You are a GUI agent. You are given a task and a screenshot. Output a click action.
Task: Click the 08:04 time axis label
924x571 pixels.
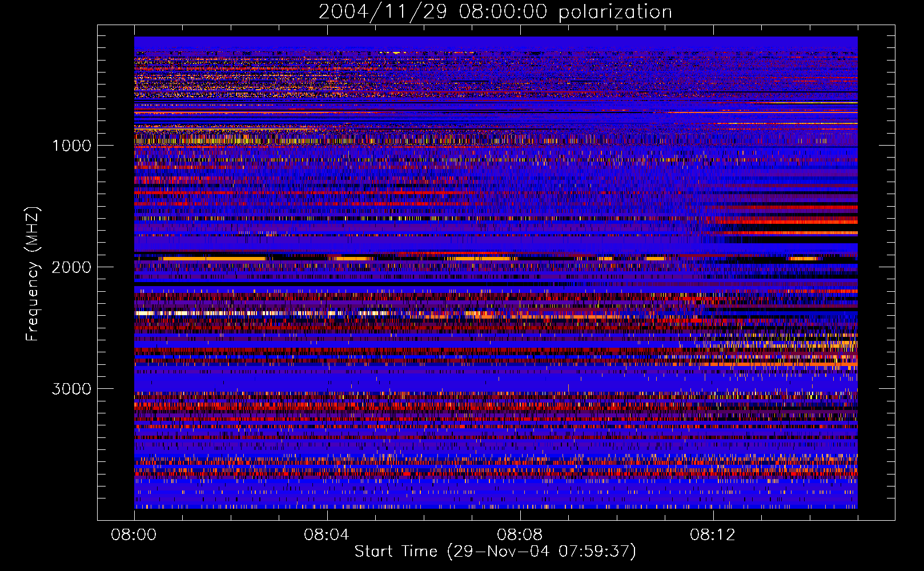pos(327,535)
